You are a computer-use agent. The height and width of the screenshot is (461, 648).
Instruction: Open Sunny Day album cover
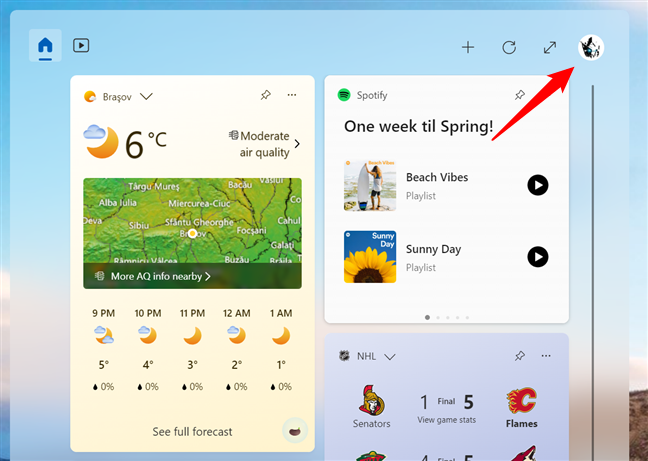pyautogui.click(x=370, y=257)
